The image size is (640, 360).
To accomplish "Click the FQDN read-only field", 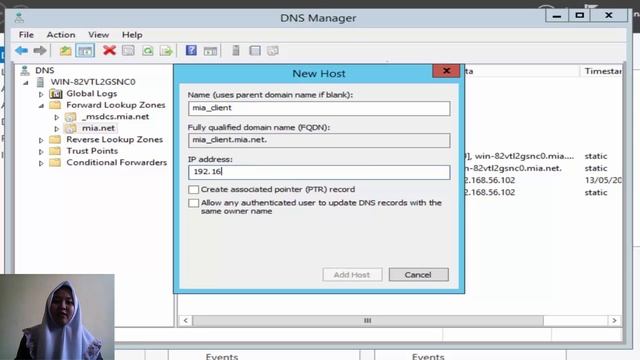I will [319, 140].
